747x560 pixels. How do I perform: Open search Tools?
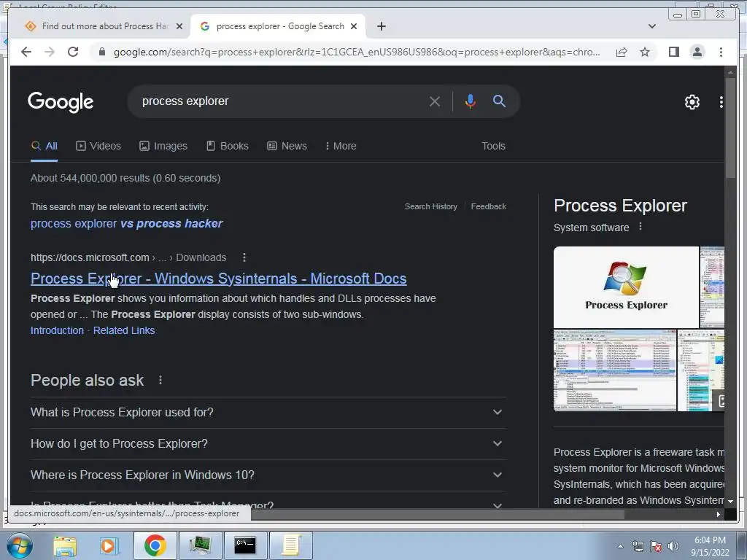click(x=493, y=146)
